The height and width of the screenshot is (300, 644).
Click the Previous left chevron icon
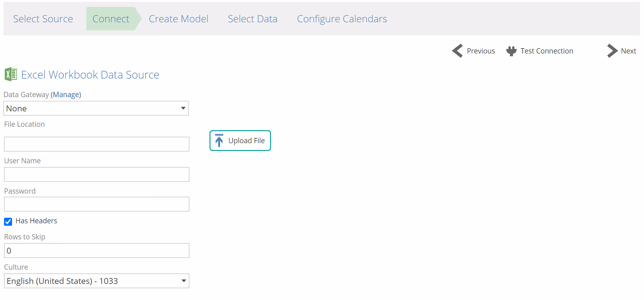(x=457, y=51)
